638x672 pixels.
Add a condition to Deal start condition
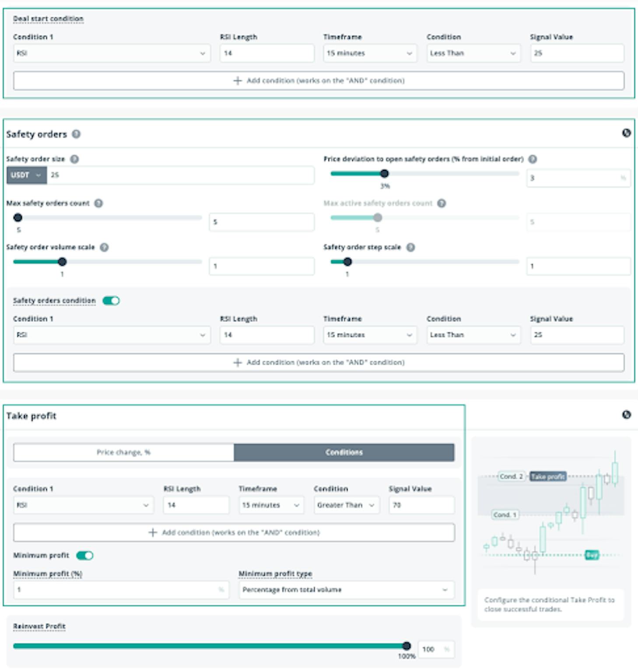[x=319, y=80]
